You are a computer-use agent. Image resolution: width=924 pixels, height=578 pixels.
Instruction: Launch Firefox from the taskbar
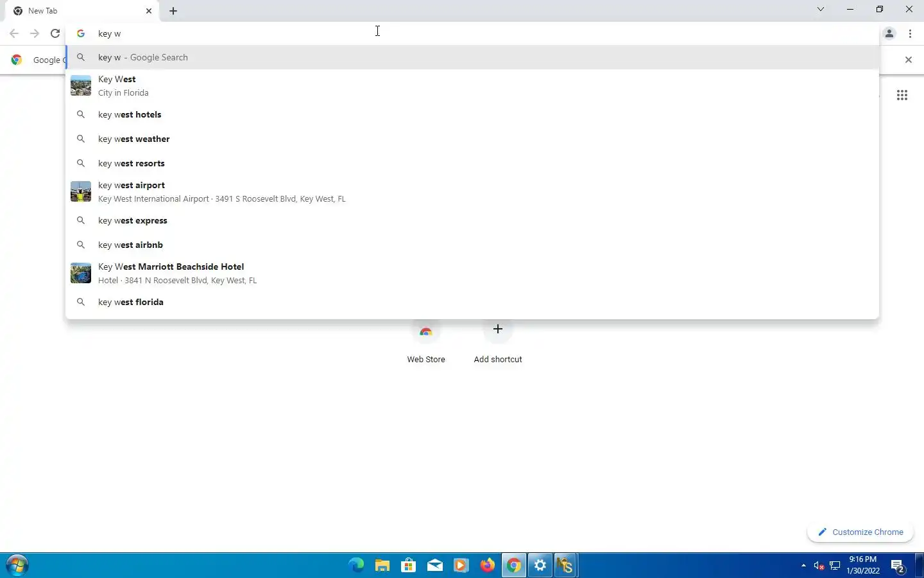(x=488, y=565)
